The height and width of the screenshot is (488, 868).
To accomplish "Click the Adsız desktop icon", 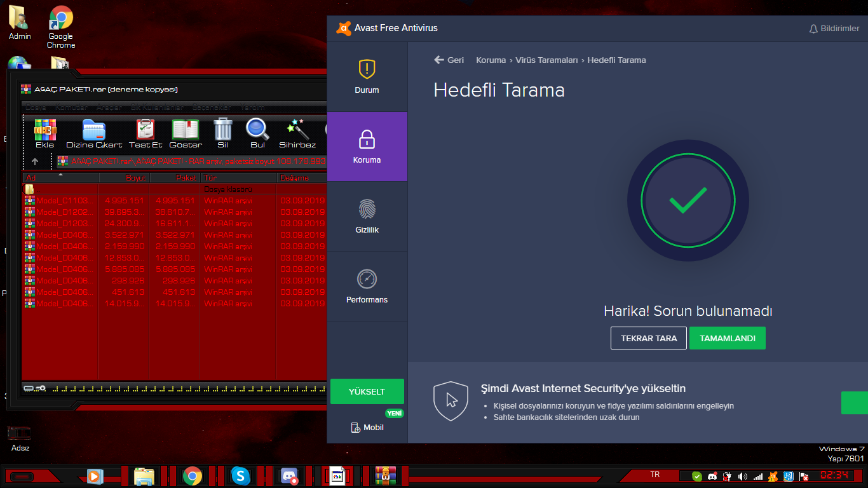I will [x=20, y=438].
